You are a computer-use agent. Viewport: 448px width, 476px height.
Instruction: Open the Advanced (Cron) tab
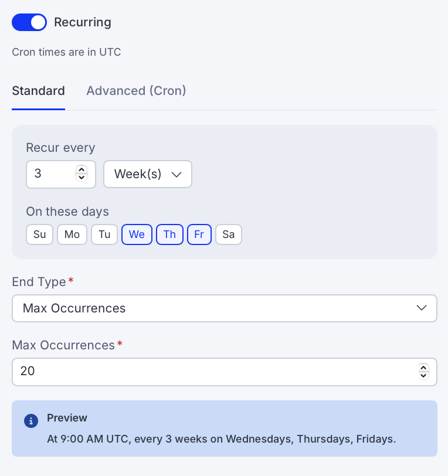pyautogui.click(x=136, y=91)
